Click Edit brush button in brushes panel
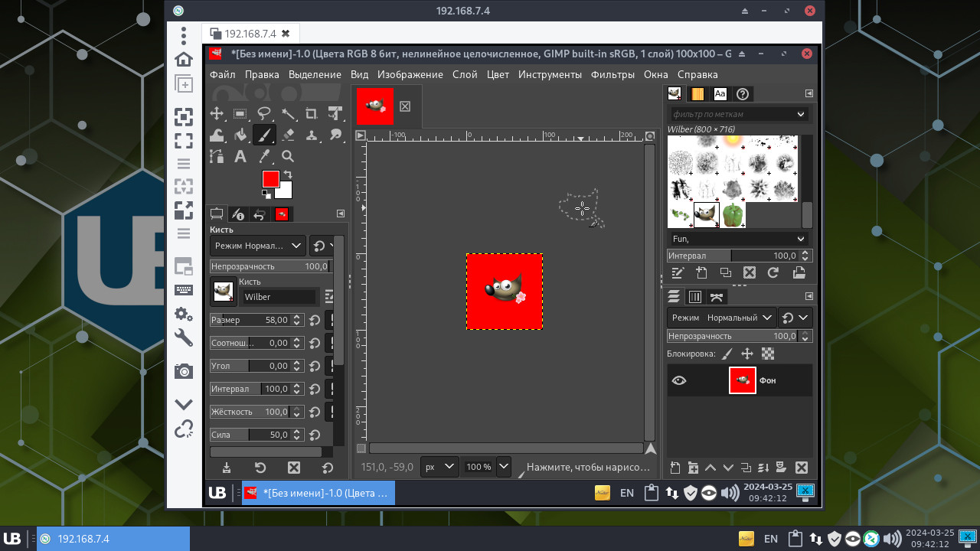Screen dimensions: 980x551 [677, 272]
